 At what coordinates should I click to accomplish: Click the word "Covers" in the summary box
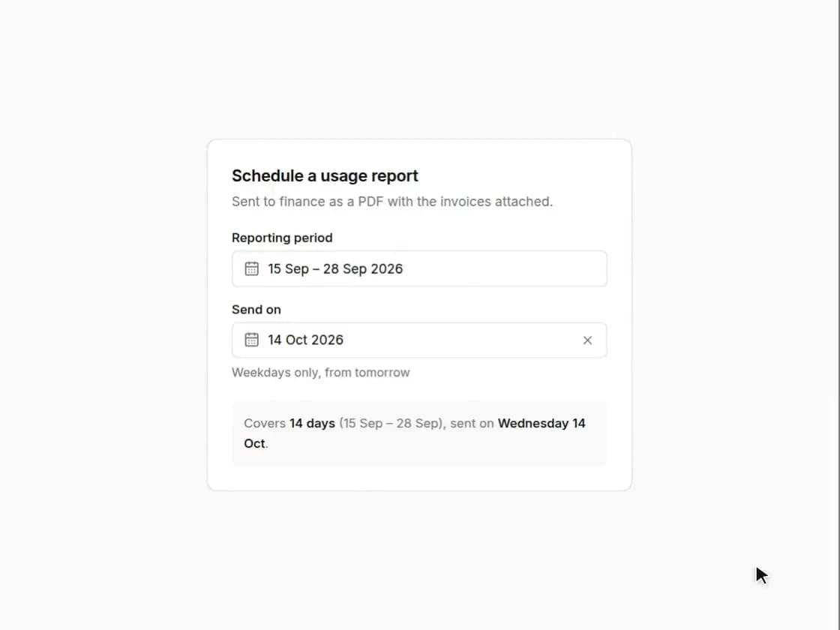[x=265, y=423]
